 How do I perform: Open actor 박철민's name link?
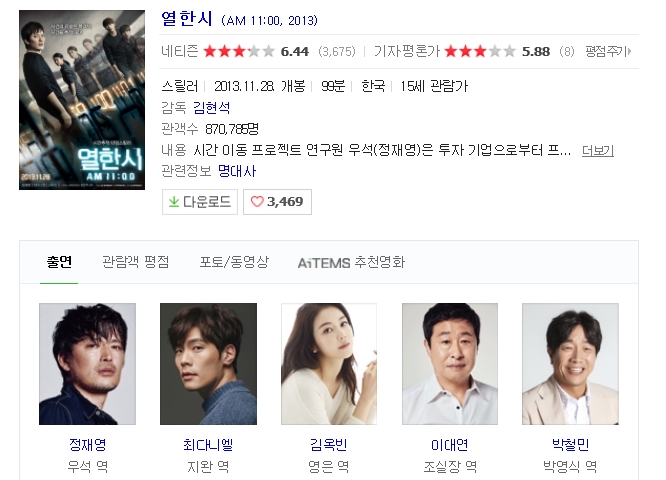pyautogui.click(x=570, y=445)
